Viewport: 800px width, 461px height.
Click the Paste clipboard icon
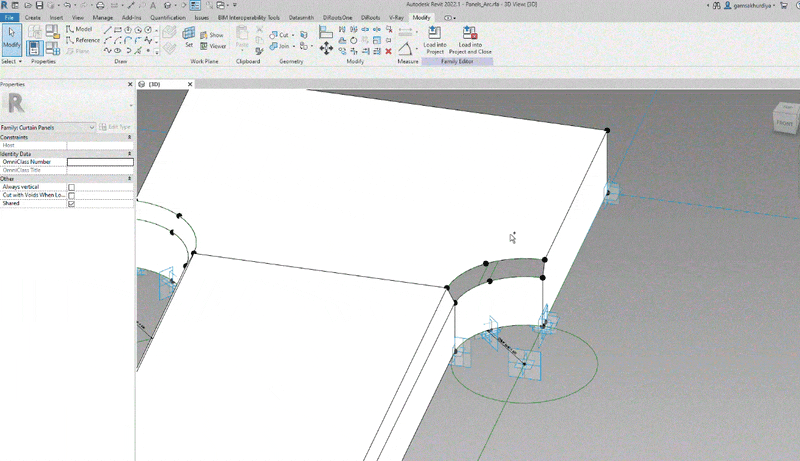[x=242, y=37]
